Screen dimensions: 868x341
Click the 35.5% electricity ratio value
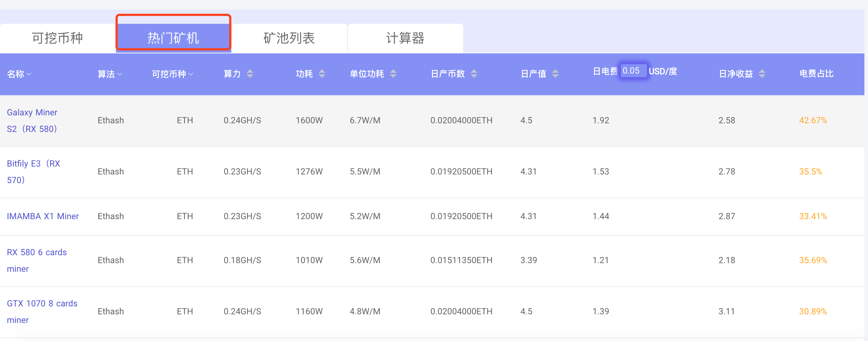coord(811,172)
